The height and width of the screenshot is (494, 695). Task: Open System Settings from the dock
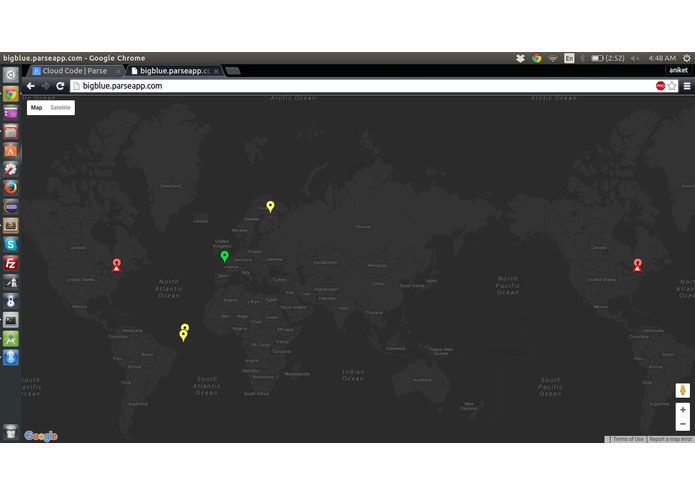point(11,169)
